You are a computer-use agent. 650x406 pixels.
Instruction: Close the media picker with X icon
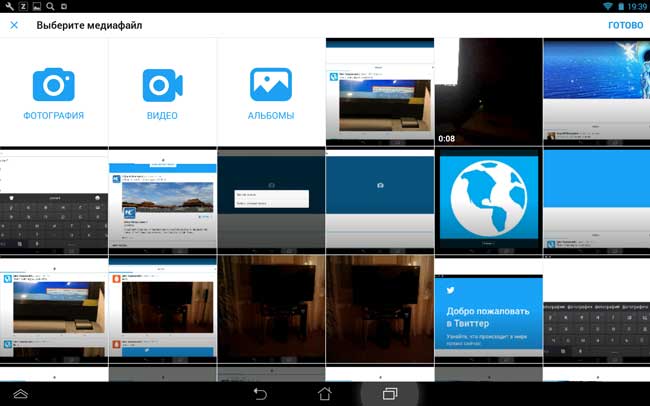click(x=14, y=25)
